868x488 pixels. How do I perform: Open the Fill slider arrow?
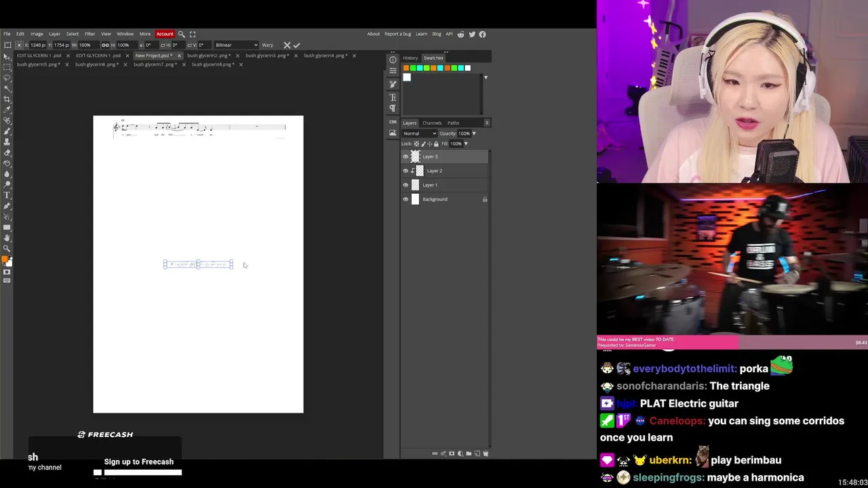point(465,144)
